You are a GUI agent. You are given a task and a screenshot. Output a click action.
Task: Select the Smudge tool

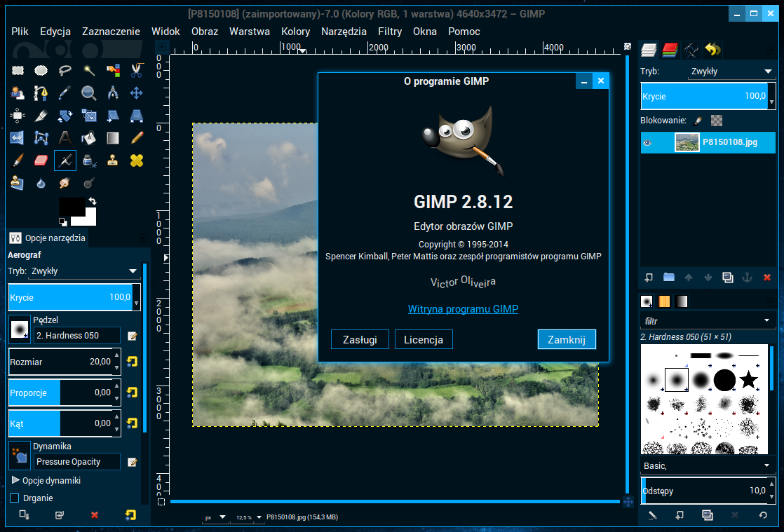(65, 184)
